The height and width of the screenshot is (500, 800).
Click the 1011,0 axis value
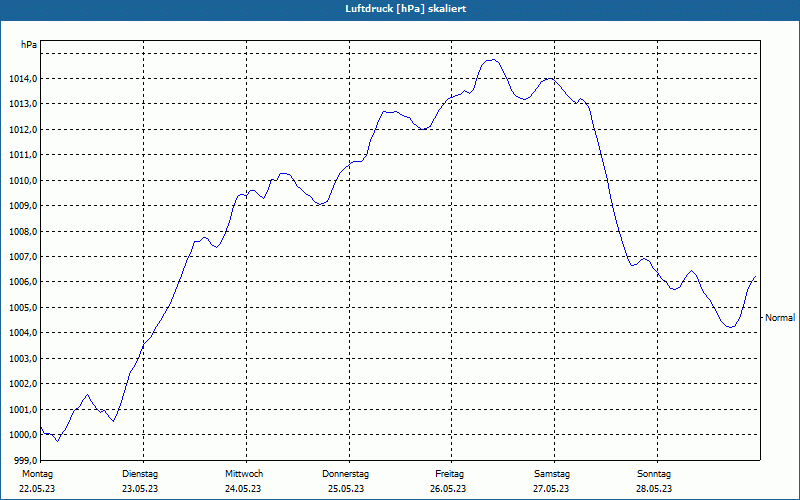click(23, 155)
